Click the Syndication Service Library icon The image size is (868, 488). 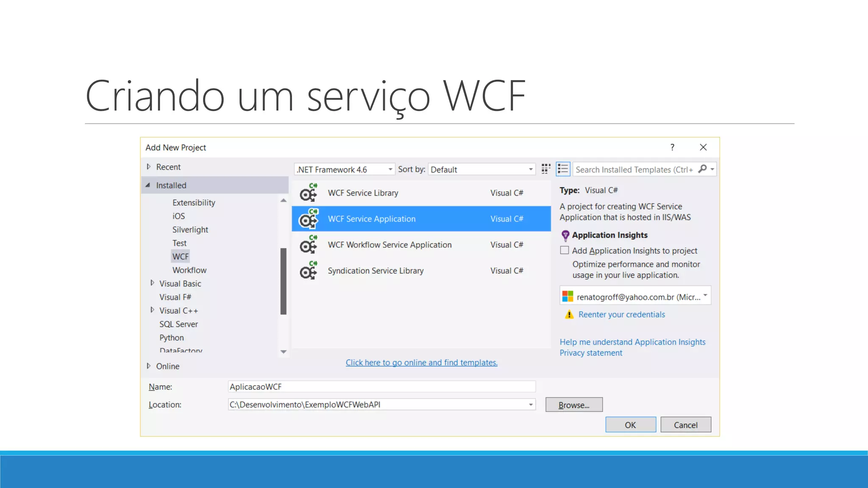point(309,270)
